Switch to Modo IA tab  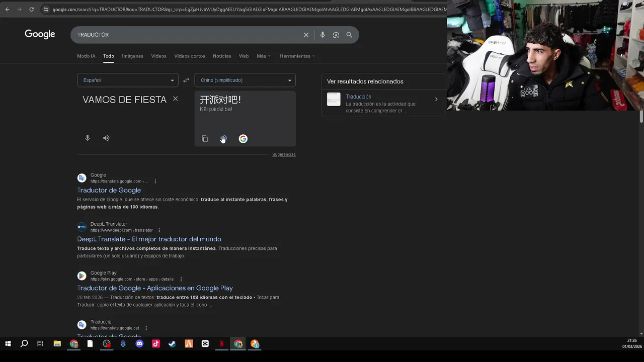(86, 56)
